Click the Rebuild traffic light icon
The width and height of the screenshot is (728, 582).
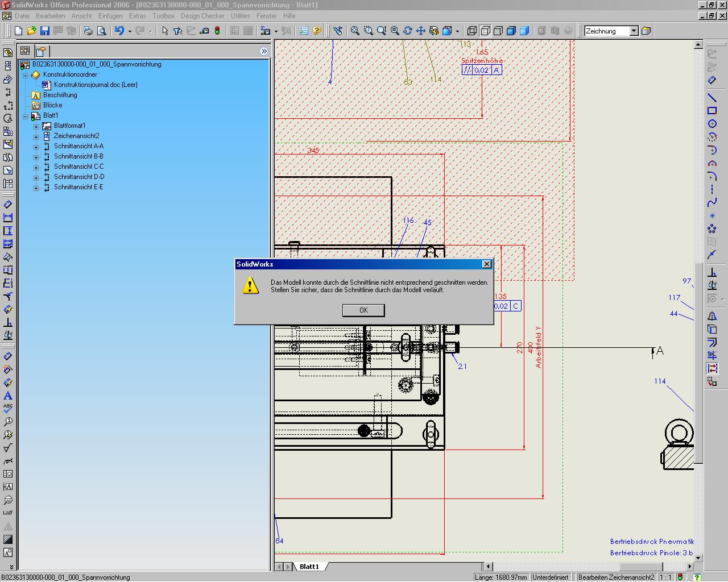[217, 31]
